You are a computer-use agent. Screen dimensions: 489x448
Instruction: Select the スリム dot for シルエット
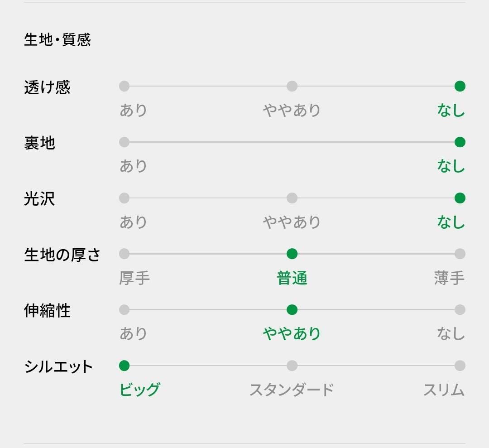(x=460, y=365)
